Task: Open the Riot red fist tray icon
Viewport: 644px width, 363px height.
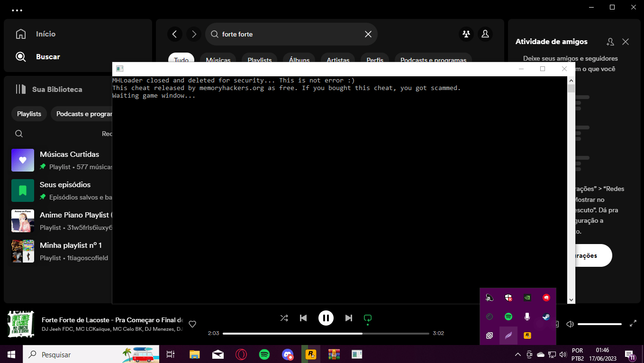Action: pos(546,298)
